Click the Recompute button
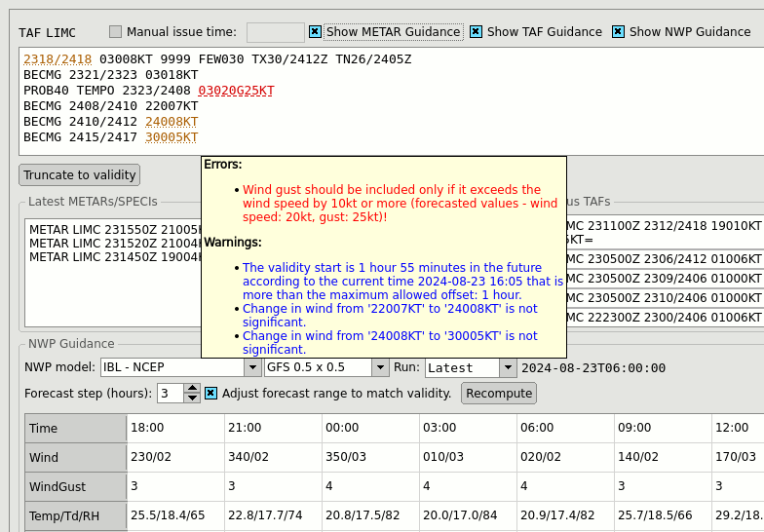 click(499, 394)
